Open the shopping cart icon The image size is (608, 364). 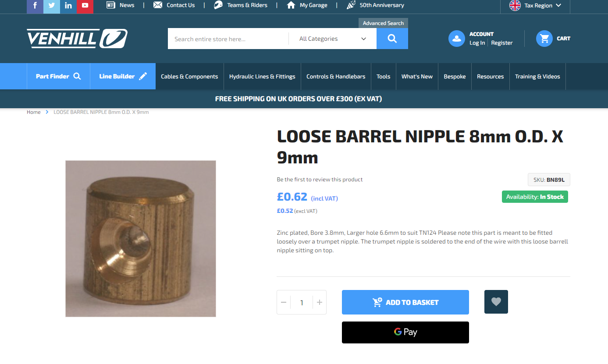click(x=544, y=39)
